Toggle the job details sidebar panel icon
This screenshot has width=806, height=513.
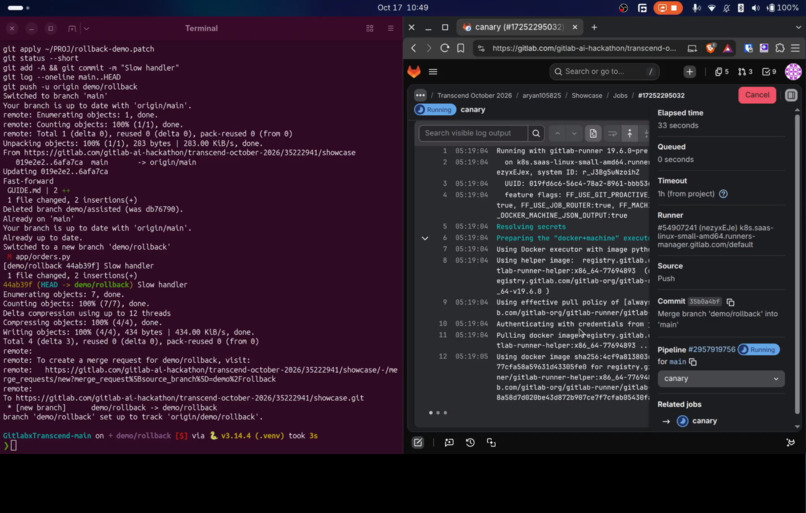(x=791, y=95)
